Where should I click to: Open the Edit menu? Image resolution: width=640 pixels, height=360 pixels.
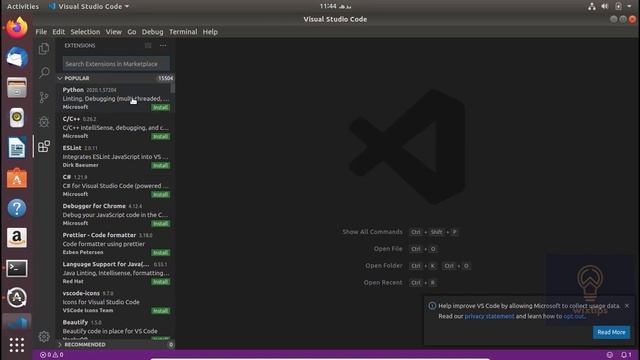pos(58,32)
